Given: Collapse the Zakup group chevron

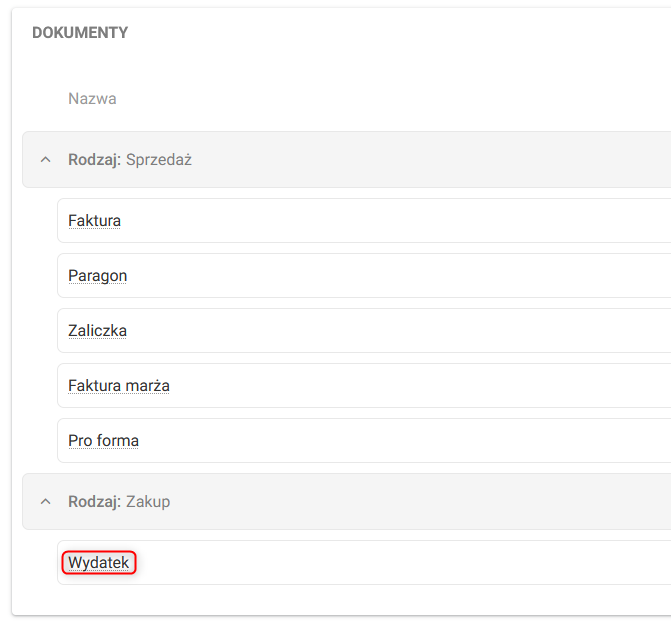Looking at the screenshot, I should (x=44, y=502).
